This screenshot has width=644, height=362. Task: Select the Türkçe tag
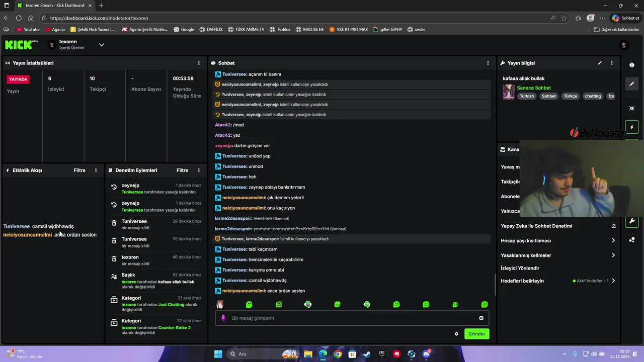pyautogui.click(x=570, y=96)
